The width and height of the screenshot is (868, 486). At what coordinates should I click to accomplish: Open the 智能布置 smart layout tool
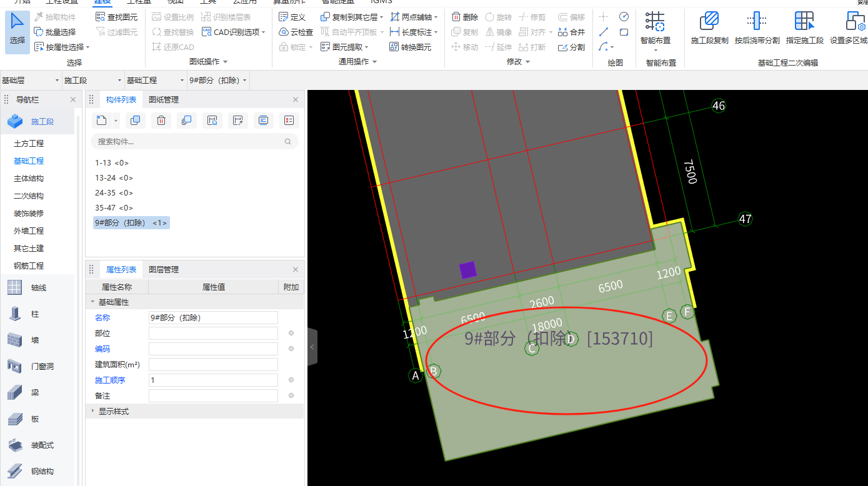(x=656, y=30)
